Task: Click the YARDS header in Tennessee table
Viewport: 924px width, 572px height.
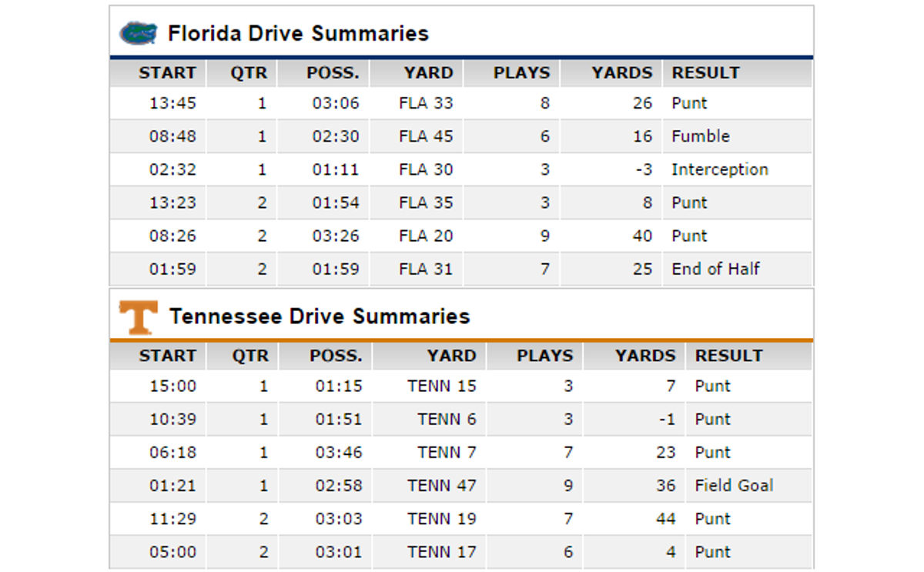Action: coord(645,356)
